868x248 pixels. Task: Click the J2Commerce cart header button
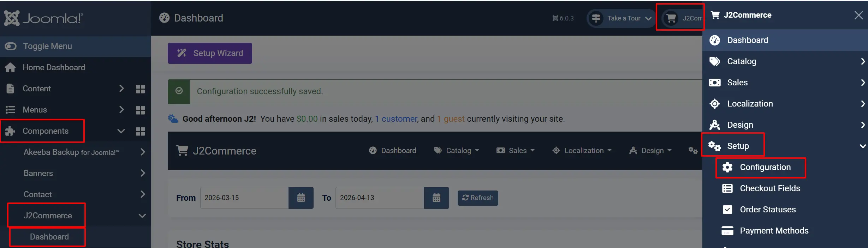coord(682,18)
